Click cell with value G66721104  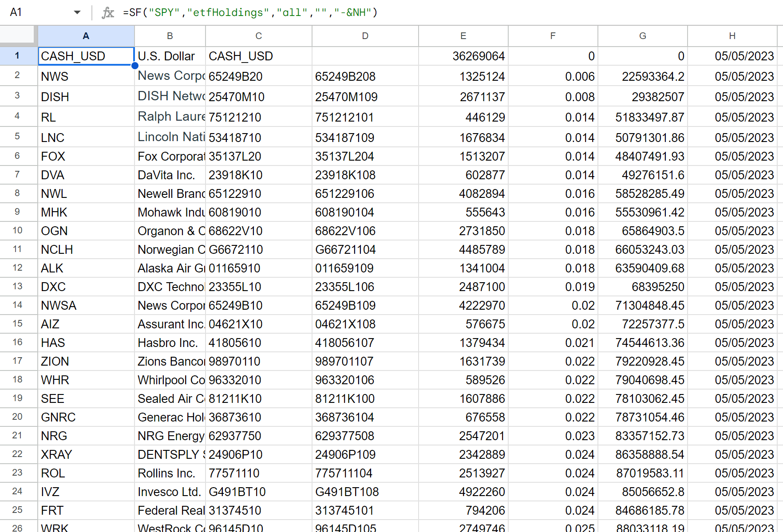[365, 249]
